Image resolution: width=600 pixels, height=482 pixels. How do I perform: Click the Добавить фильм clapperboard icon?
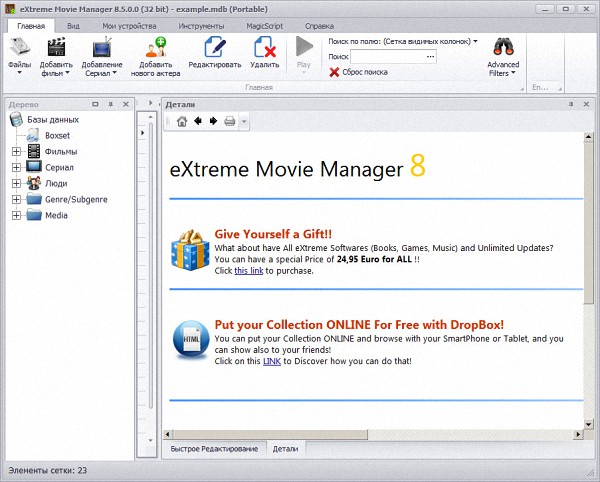56,47
